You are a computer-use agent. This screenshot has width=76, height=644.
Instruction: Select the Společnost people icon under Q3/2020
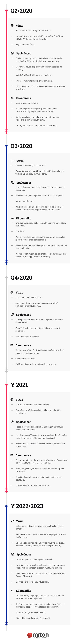pos(13,183)
